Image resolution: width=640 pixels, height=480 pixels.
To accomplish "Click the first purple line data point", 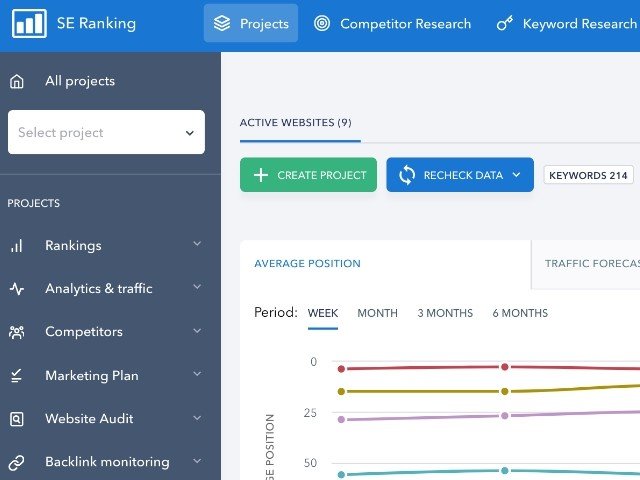I will coord(341,419).
